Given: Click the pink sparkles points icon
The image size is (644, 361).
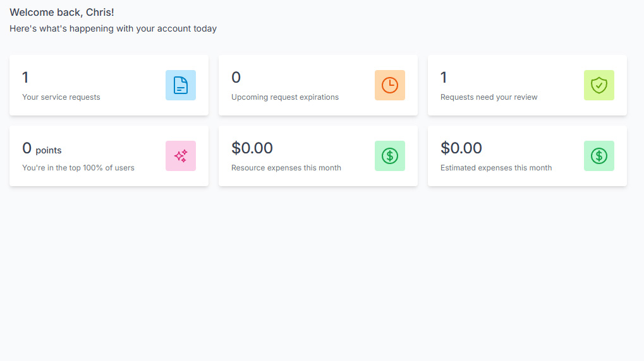Looking at the screenshot, I should [x=181, y=156].
